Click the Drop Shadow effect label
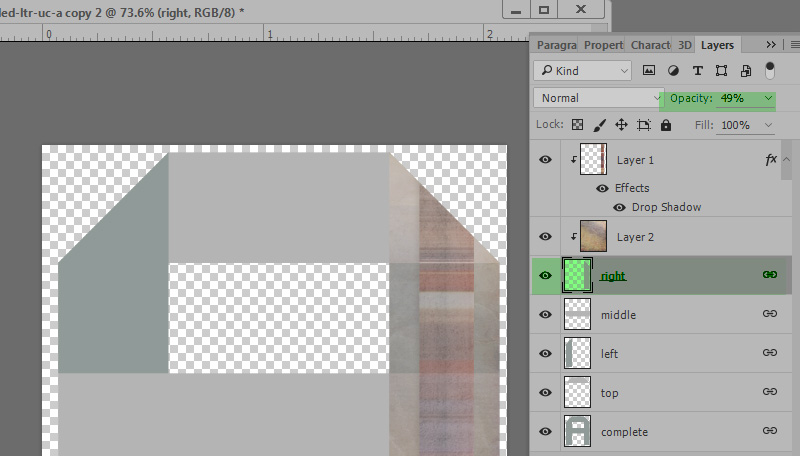Viewport: 800px width, 456px height. pos(666,207)
